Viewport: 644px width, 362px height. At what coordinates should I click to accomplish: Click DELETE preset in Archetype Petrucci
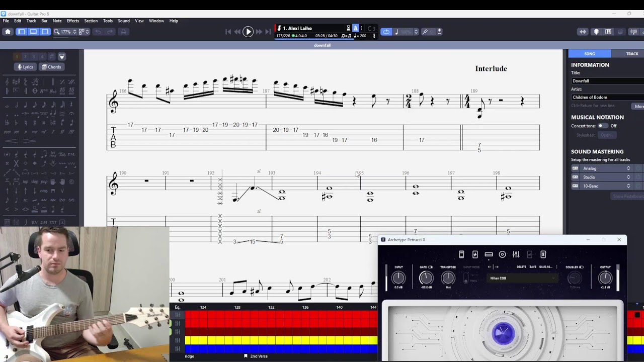coord(521,267)
